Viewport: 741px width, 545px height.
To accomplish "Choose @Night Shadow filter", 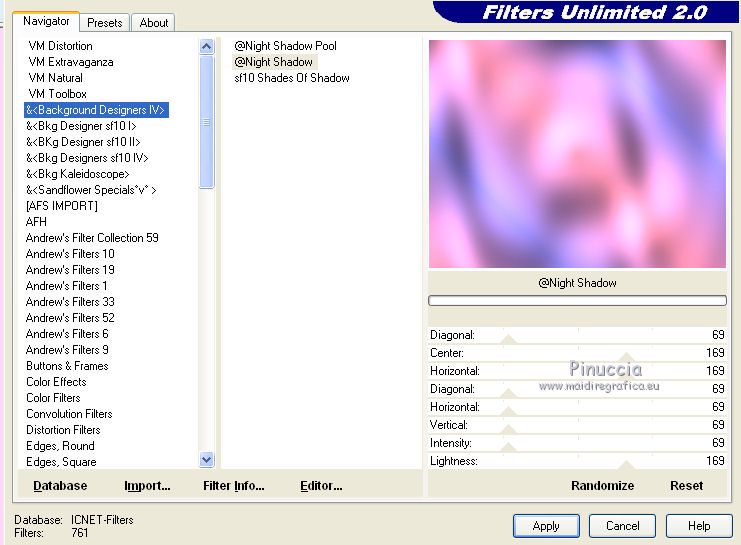I will [x=274, y=62].
